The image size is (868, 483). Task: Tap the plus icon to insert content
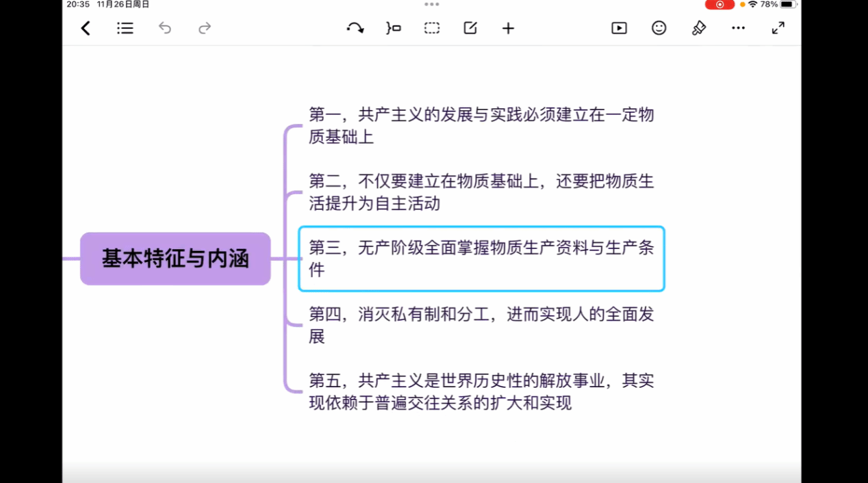pos(508,28)
